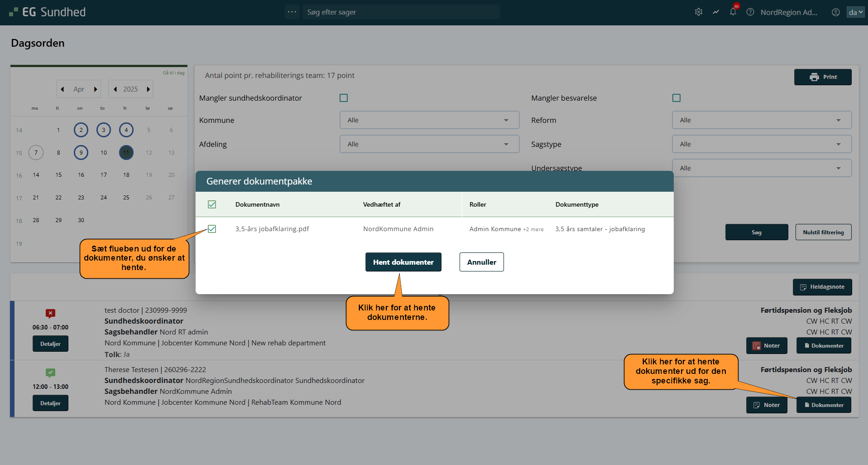Click the red cancelled status icon at 06:30
The image size is (868, 465).
50,313
